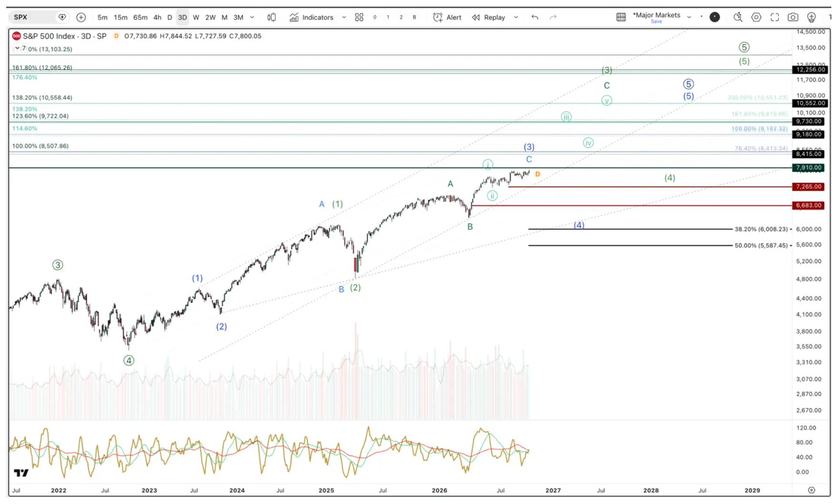This screenshot has width=838, height=504.
Task: Click favorite template 1
Action: (388, 17)
